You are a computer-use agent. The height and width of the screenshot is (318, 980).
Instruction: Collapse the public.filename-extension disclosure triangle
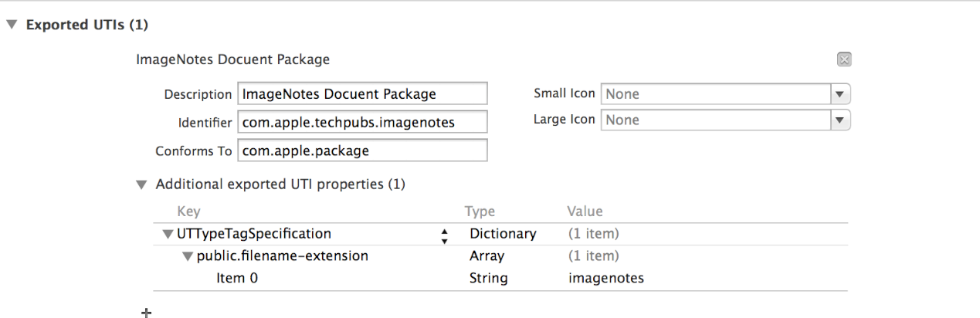[188, 256]
